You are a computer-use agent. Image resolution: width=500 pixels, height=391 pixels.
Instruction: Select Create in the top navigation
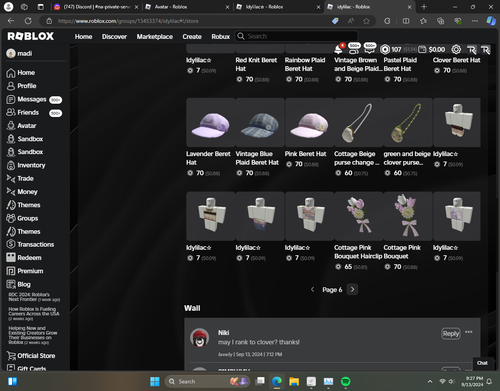[x=192, y=37]
